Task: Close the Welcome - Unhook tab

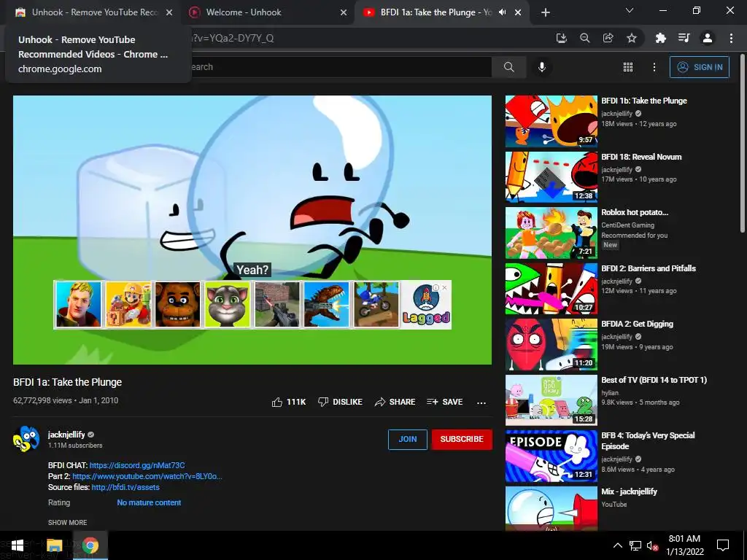Action: (x=344, y=12)
